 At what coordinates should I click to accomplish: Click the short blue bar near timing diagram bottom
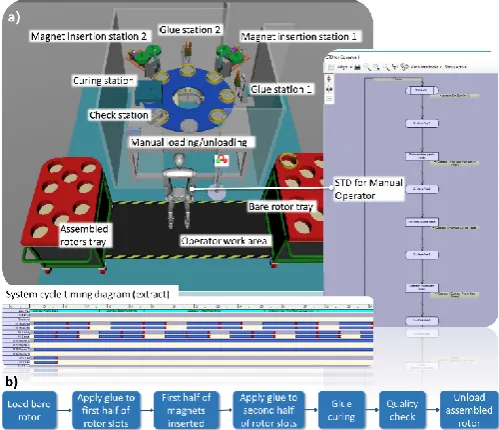46,358
